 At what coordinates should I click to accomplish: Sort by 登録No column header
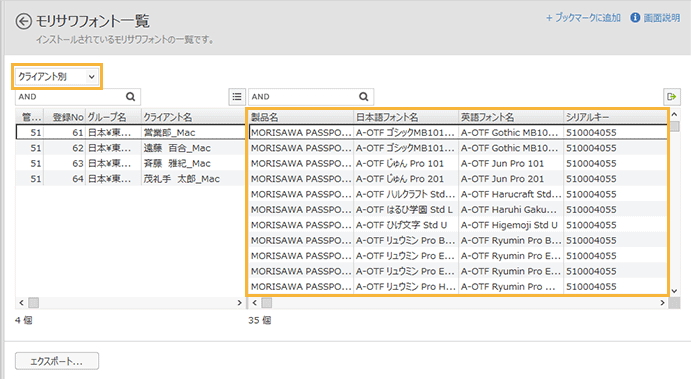click(x=64, y=117)
